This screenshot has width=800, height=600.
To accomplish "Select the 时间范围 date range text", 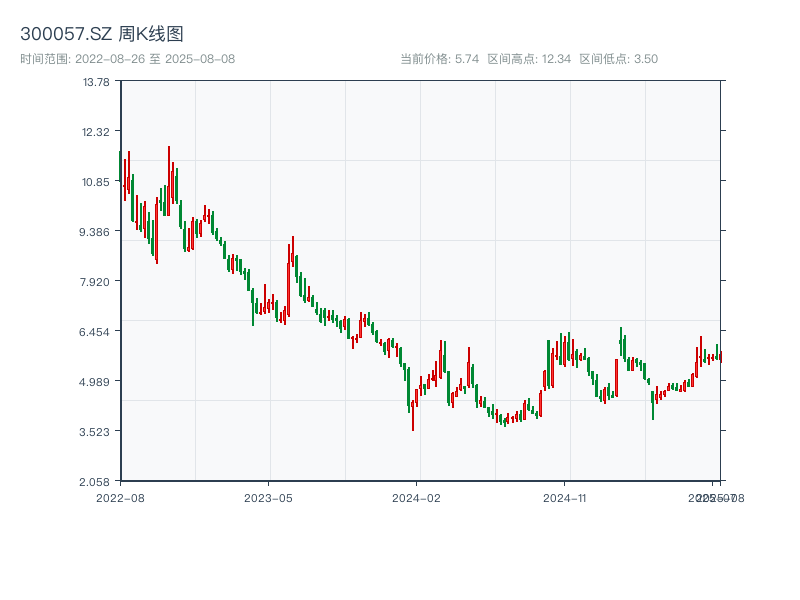I will [x=128, y=59].
